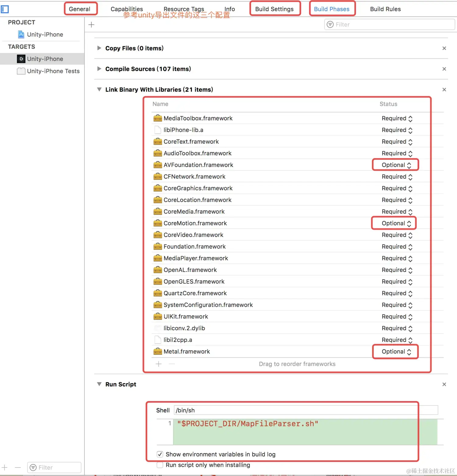457x476 pixels.
Task: Remove a target with bottom-left minus button
Action: coord(18,467)
